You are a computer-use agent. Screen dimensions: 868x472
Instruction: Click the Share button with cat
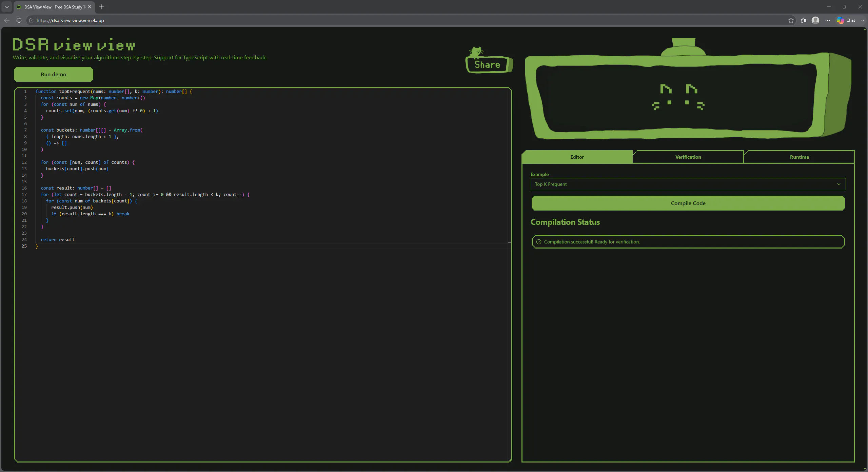[489, 60]
